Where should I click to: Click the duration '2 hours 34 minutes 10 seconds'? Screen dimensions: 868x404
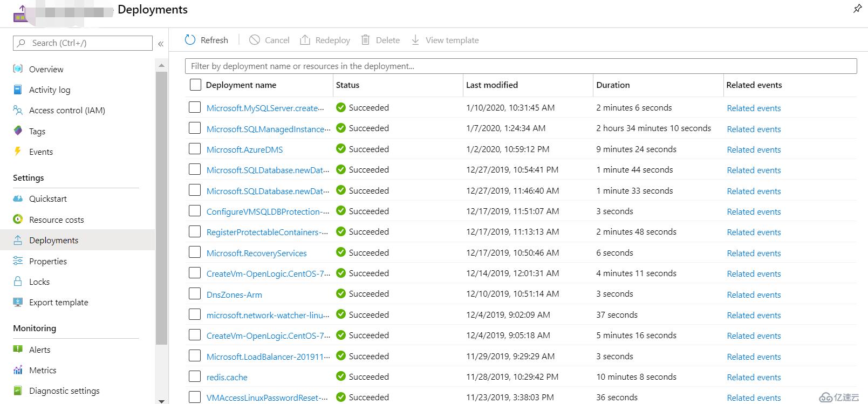(x=653, y=128)
